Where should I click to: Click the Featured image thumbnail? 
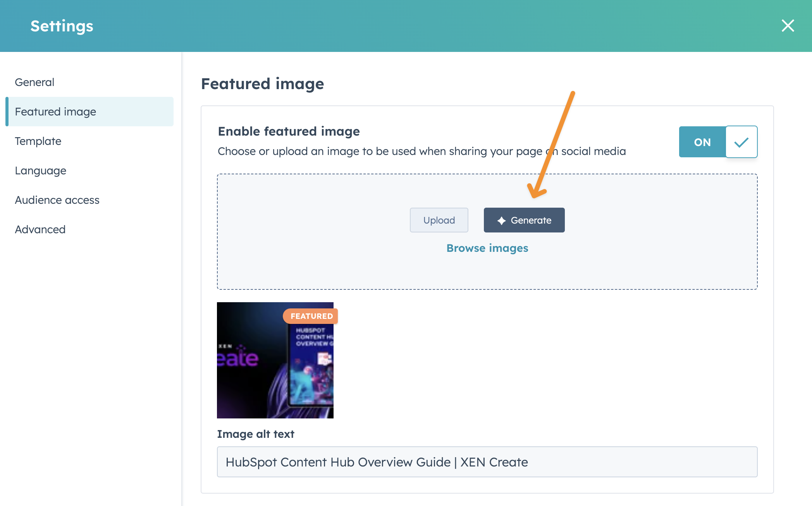[276, 360]
